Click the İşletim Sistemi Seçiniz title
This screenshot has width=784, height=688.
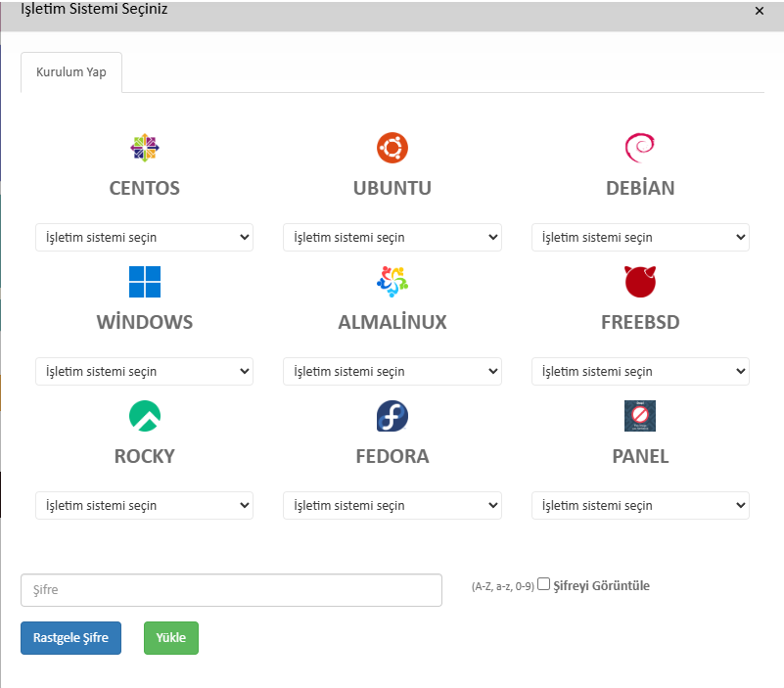94,9
